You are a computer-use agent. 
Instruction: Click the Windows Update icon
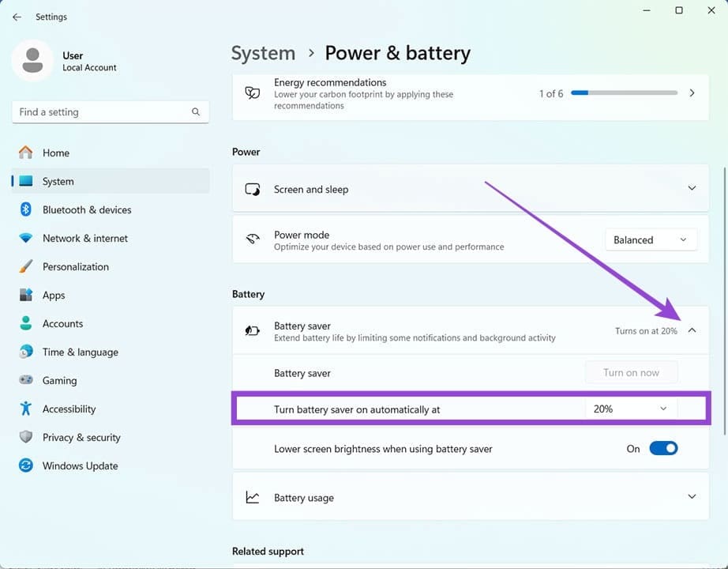26,465
